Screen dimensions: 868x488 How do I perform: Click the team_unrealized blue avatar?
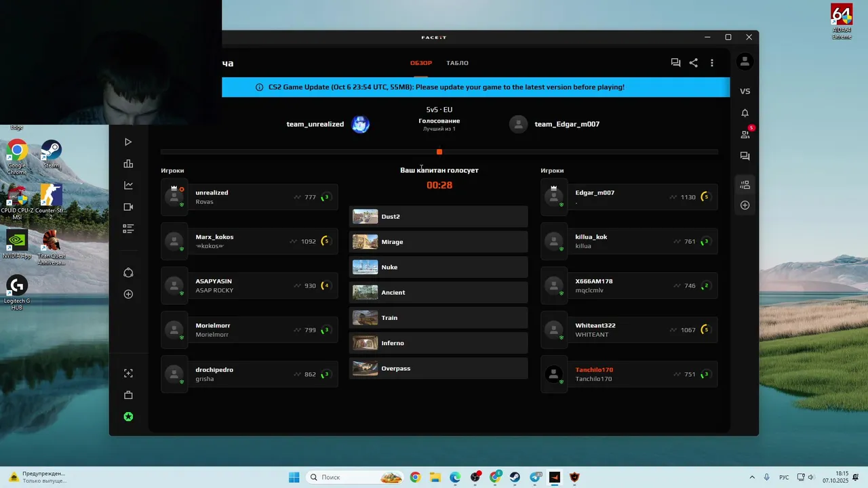(361, 124)
